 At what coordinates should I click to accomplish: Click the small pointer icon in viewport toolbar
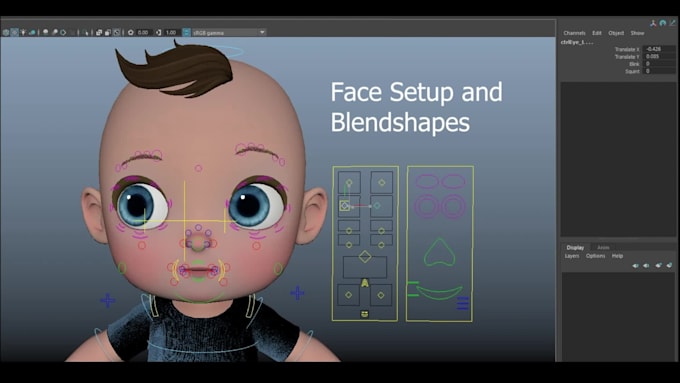click(x=86, y=33)
